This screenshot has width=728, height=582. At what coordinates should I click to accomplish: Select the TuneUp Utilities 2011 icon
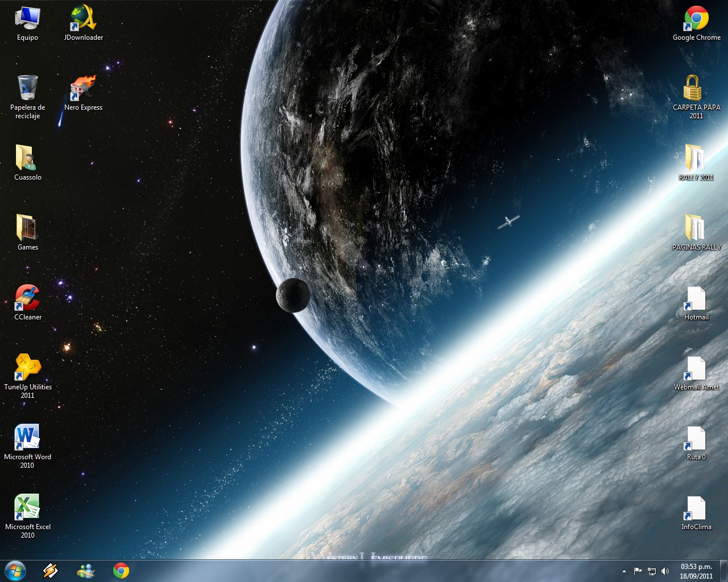(27, 368)
